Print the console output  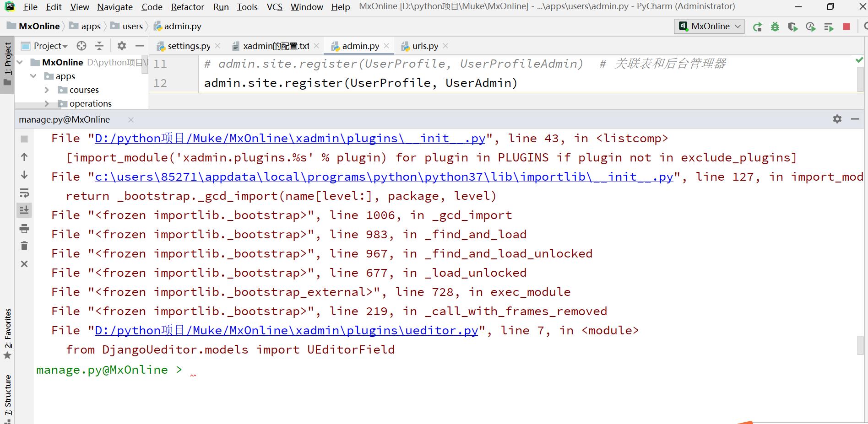point(24,228)
